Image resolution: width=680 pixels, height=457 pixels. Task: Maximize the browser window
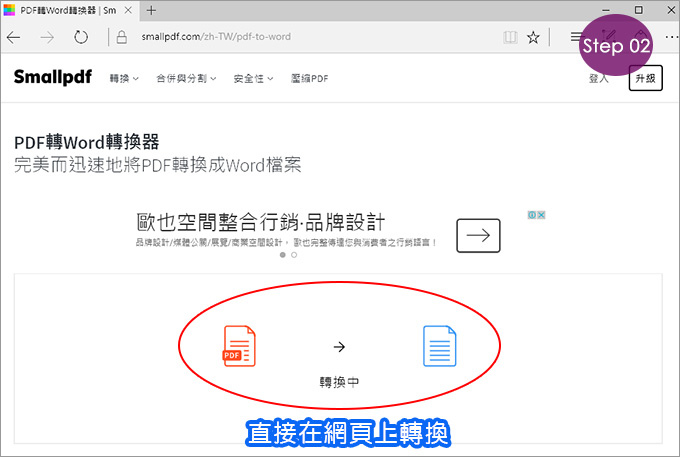(x=639, y=10)
